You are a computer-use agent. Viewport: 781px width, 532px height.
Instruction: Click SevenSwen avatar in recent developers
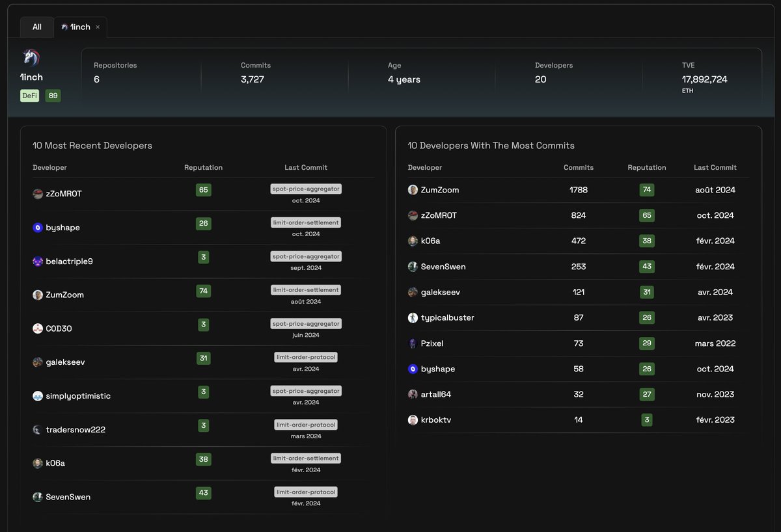tap(38, 497)
